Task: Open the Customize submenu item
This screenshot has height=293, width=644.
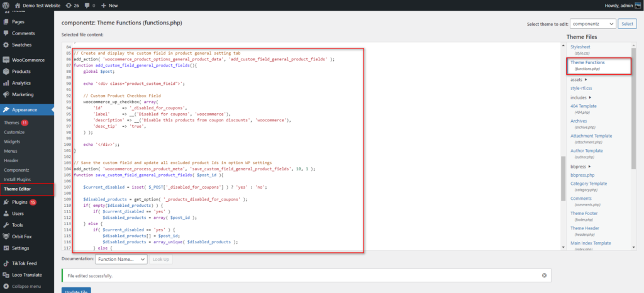Action: coord(14,132)
